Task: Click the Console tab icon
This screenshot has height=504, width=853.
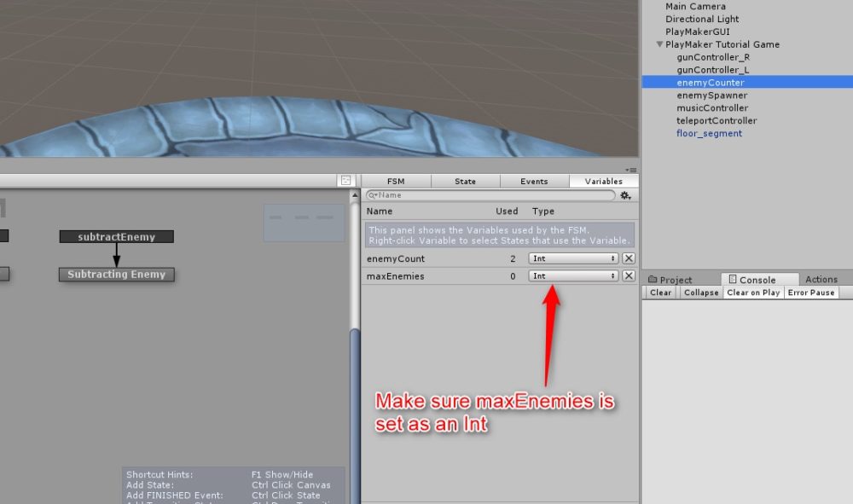Action: tap(733, 279)
